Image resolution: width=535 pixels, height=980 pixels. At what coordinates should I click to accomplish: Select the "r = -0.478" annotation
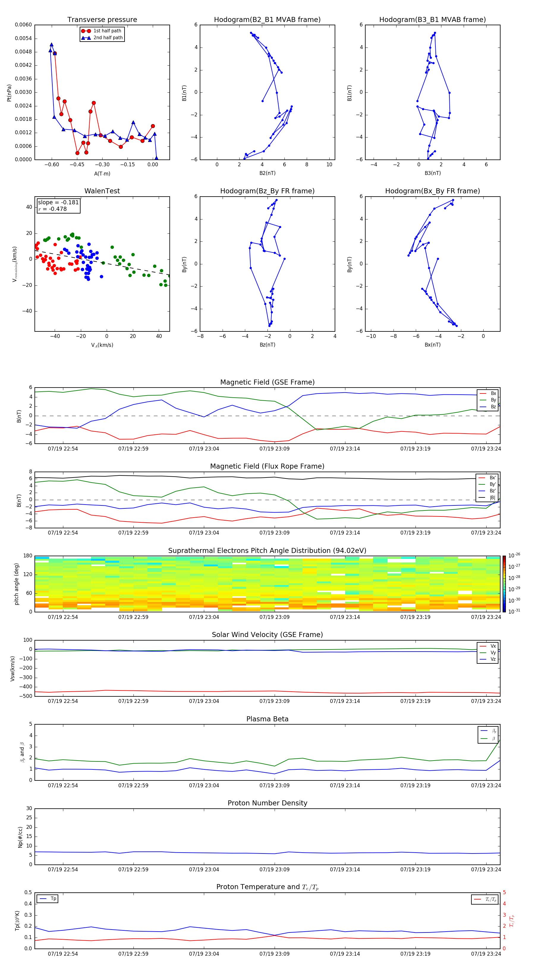53,209
